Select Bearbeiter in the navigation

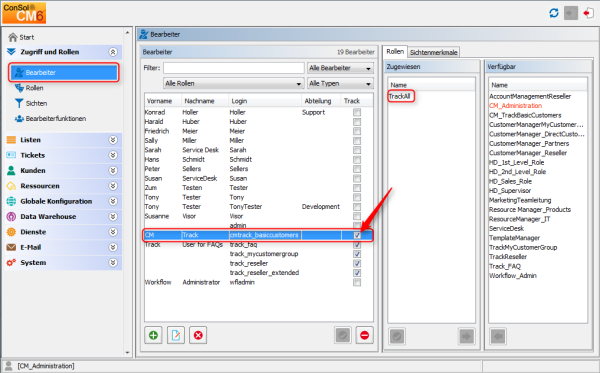tap(64, 72)
